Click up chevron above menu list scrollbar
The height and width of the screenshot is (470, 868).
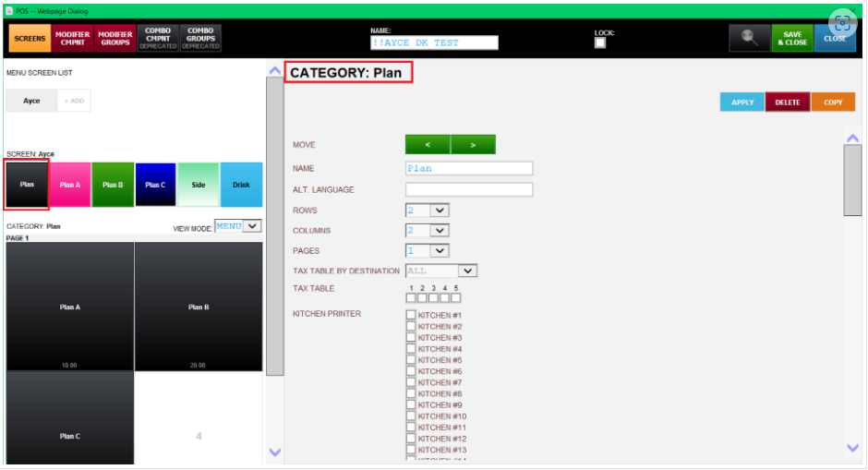274,71
